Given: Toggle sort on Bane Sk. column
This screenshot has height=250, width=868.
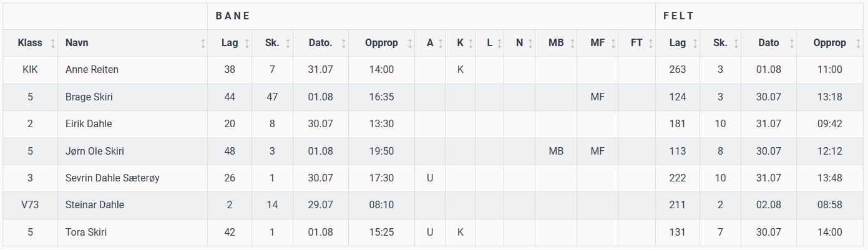Looking at the screenshot, I should [x=288, y=44].
